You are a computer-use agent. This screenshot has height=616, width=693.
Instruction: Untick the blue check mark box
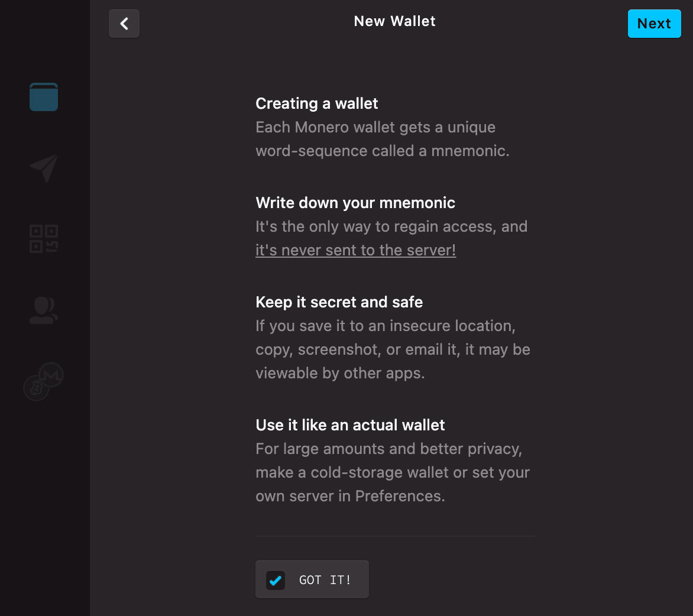pos(276,580)
